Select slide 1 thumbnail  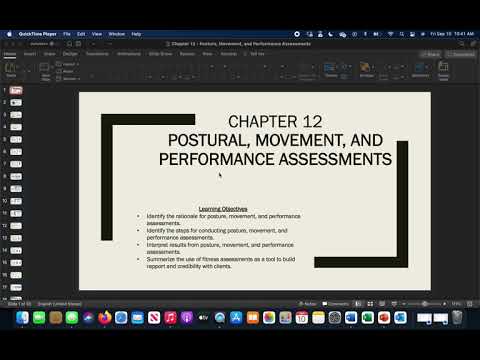(x=16, y=90)
